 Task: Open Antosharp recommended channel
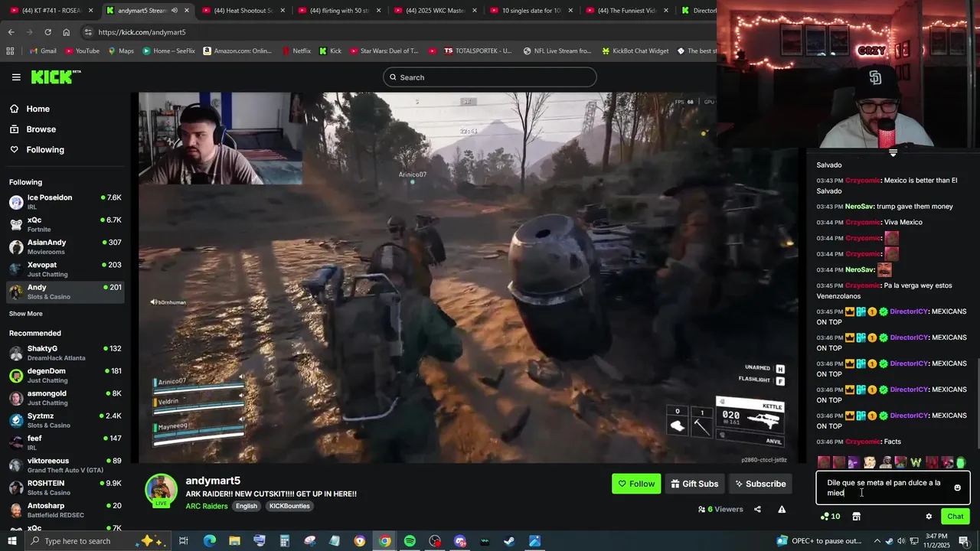[65, 510]
